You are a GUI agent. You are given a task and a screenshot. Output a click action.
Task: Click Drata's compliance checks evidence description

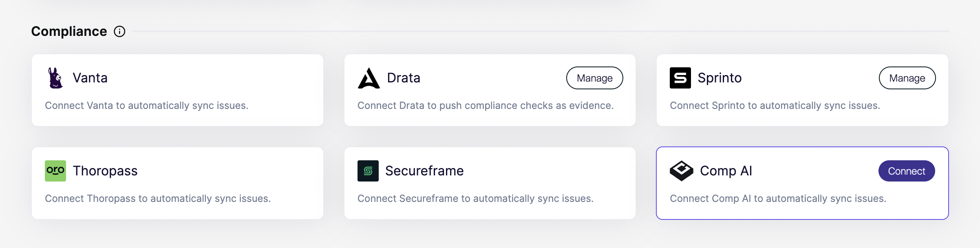(x=485, y=106)
